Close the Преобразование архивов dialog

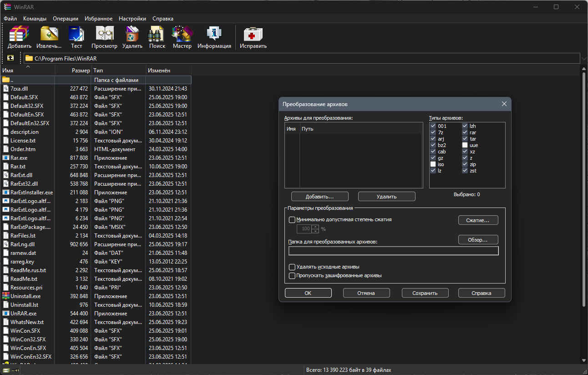pos(504,104)
